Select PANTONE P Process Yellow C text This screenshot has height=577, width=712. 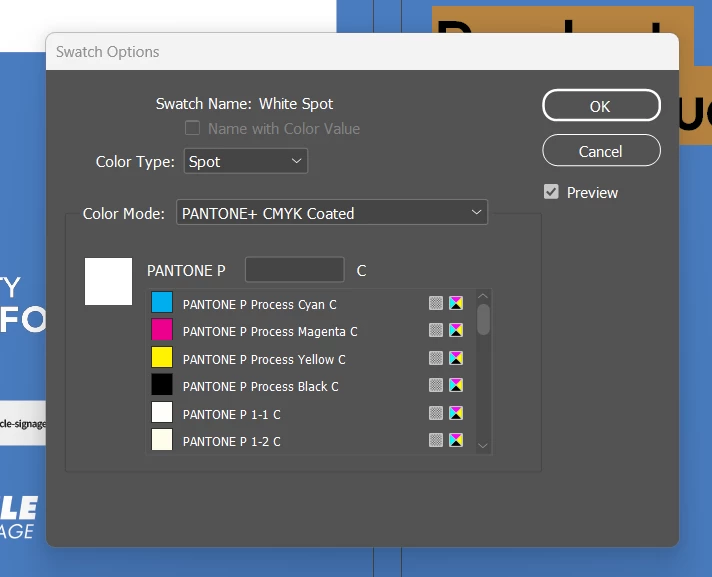point(264,360)
